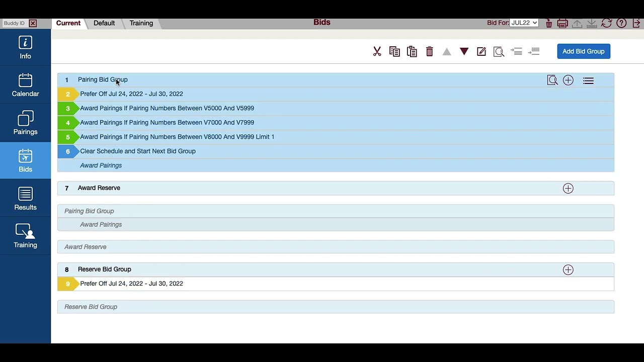The height and width of the screenshot is (362, 644).
Task: Add bid to Pairing Bid Group
Action: point(568,80)
